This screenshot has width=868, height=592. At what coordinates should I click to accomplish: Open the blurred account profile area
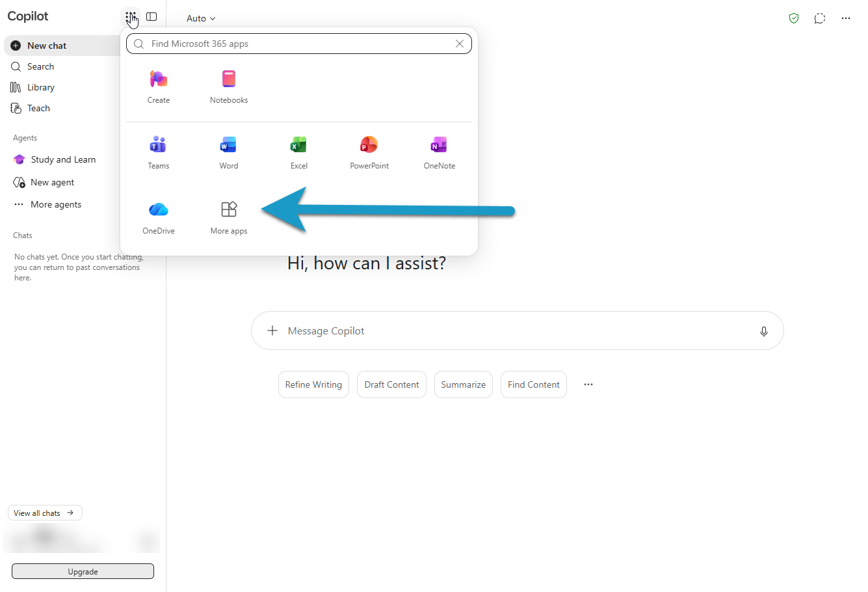(x=82, y=539)
